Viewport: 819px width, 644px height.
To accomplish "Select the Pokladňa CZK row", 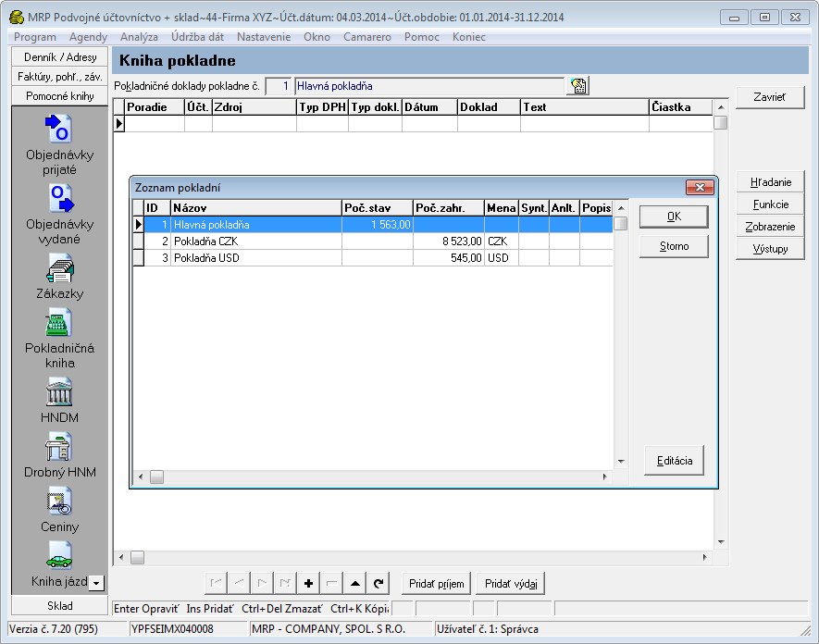I will click(x=373, y=241).
